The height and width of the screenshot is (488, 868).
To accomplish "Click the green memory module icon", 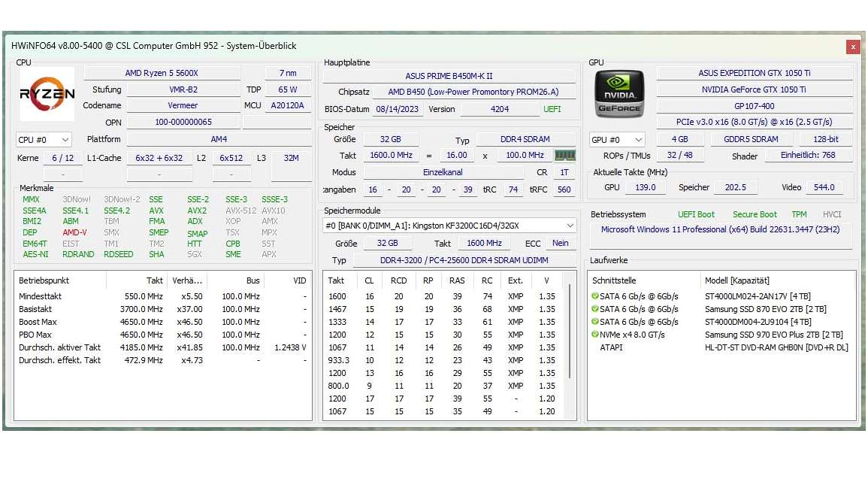I will coord(564,156).
